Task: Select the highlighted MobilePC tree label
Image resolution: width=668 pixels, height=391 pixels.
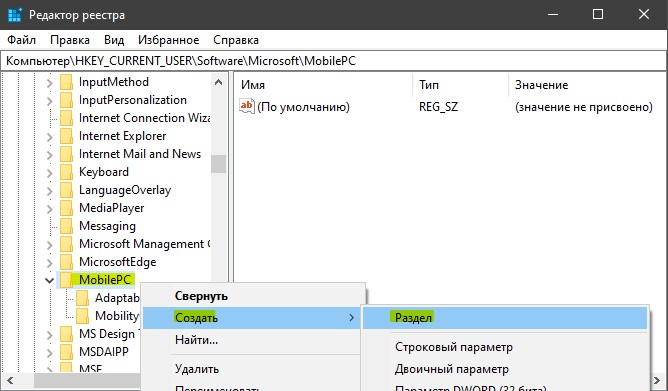Action: pos(105,280)
